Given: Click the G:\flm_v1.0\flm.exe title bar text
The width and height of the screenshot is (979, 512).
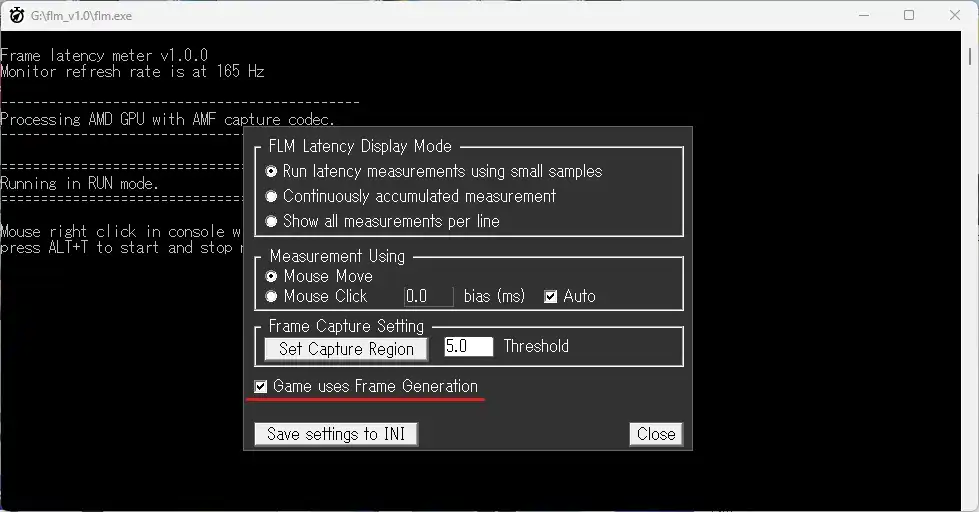Looking at the screenshot, I should (81, 16).
